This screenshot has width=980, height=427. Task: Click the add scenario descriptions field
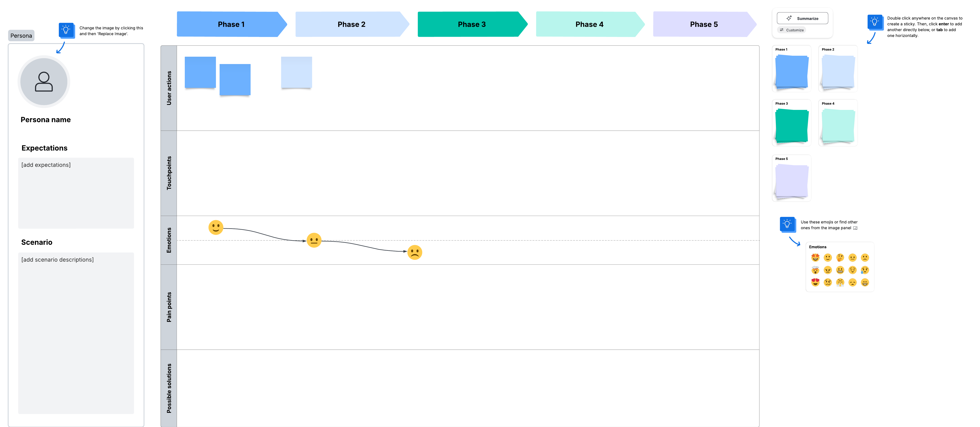[76, 333]
